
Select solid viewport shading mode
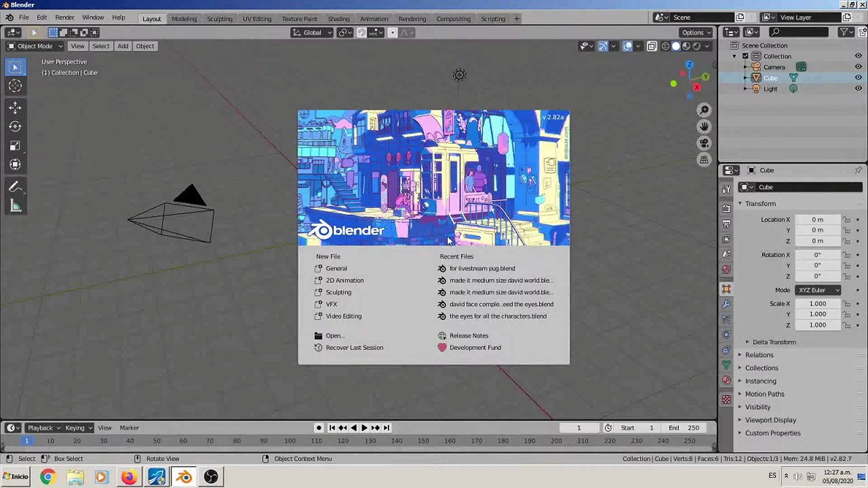(675, 46)
